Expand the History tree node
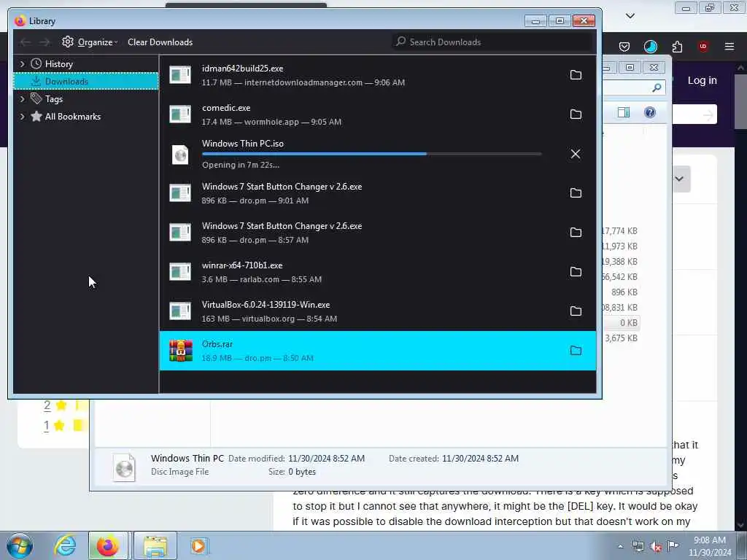Image resolution: width=747 pixels, height=560 pixels. point(22,64)
